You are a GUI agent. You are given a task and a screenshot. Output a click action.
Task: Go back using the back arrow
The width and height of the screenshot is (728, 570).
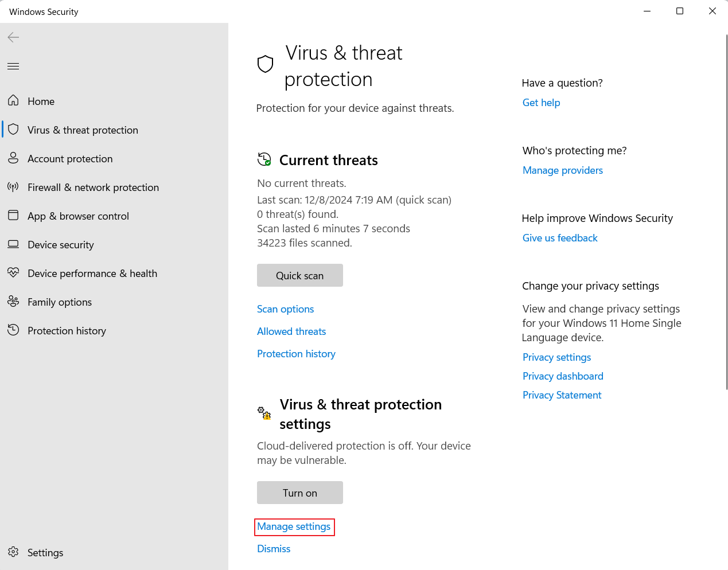(13, 37)
